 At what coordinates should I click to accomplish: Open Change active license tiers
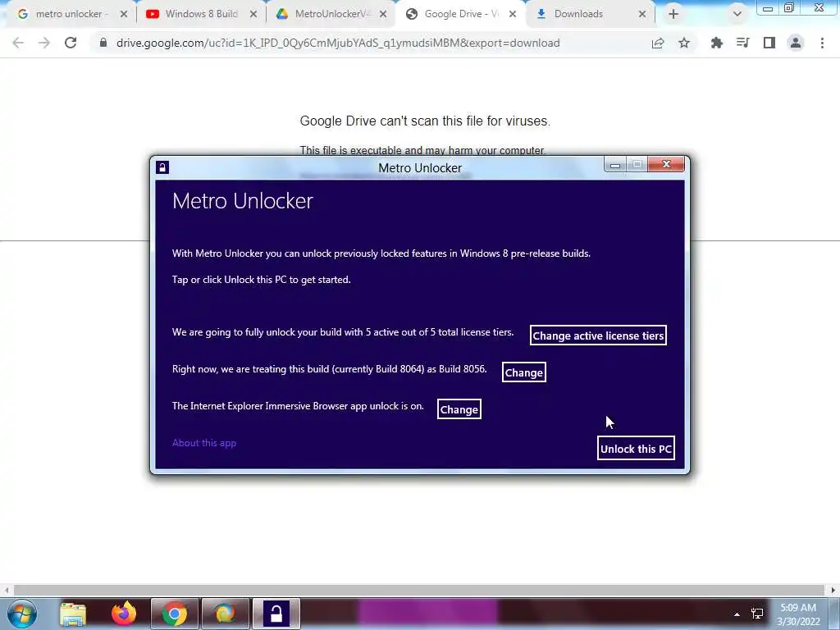(x=598, y=336)
